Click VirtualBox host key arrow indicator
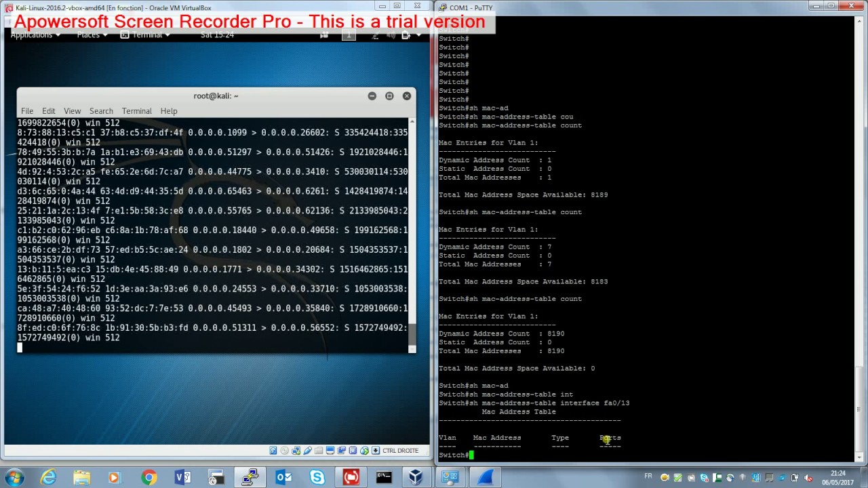 (376, 451)
